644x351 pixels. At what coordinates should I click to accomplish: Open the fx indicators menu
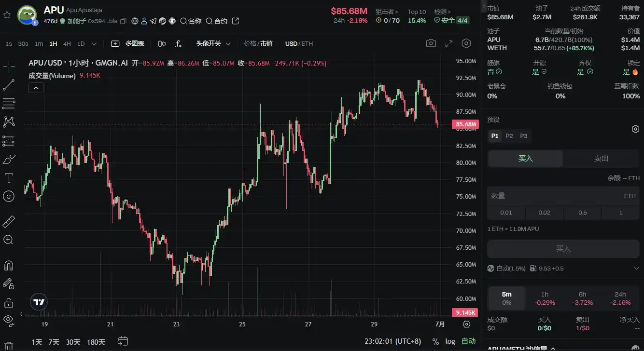[x=178, y=44]
